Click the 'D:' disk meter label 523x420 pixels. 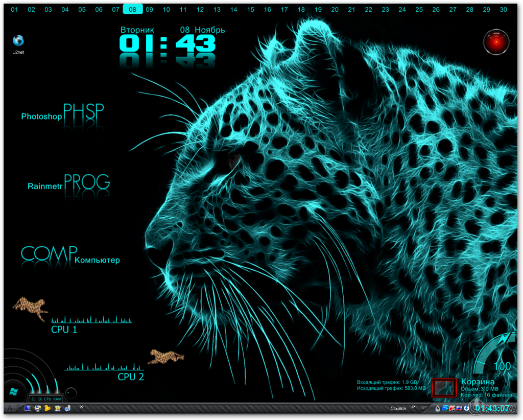(40, 399)
